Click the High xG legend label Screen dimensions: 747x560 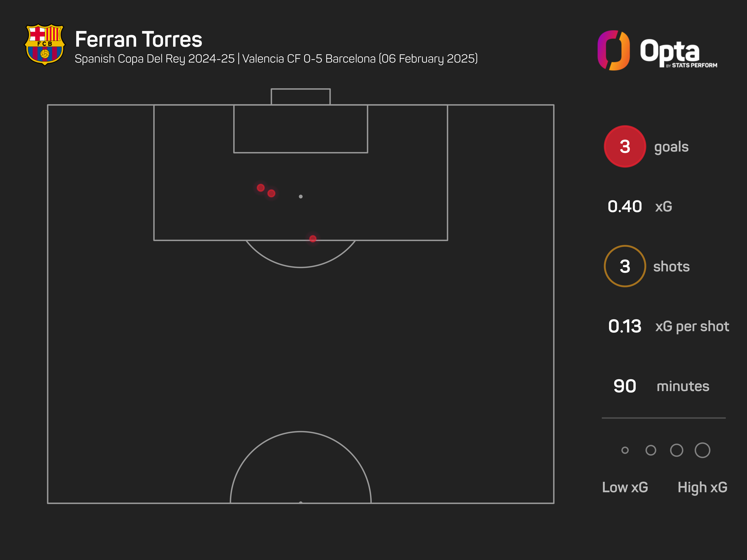click(x=702, y=487)
